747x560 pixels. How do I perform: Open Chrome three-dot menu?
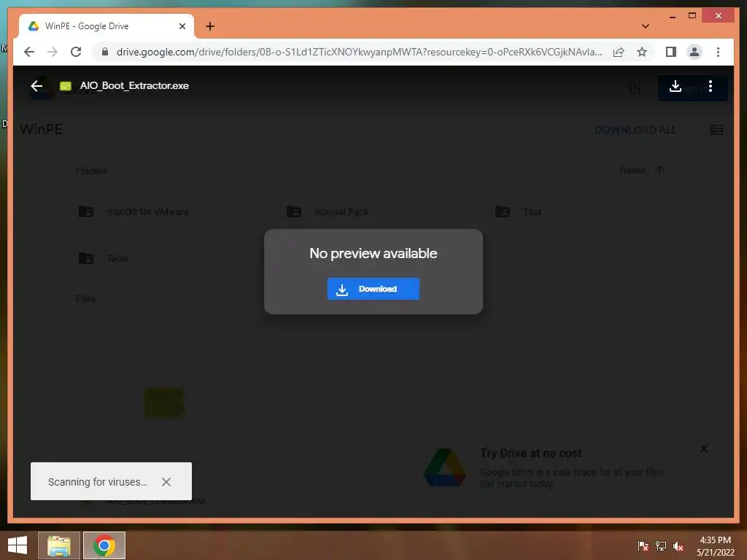pos(718,52)
